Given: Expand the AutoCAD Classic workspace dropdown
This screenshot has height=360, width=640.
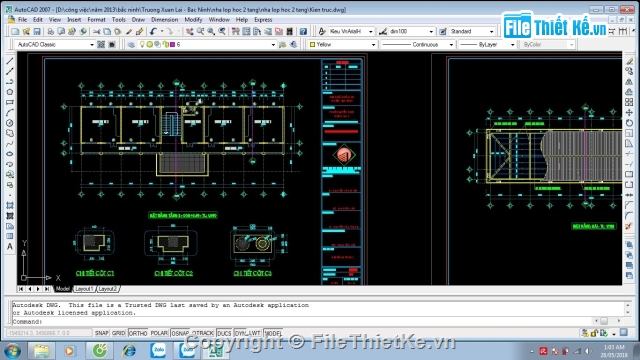Looking at the screenshot, I should (x=55, y=44).
